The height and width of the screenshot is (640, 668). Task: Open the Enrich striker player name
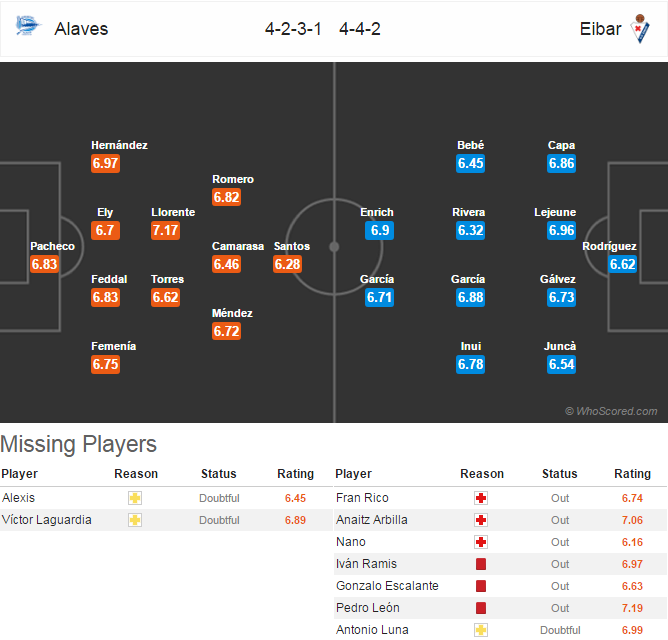point(377,212)
